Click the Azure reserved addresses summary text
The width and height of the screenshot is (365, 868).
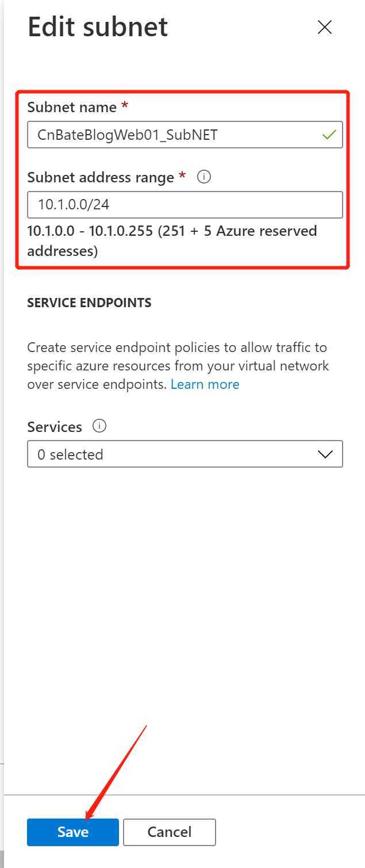tap(172, 241)
